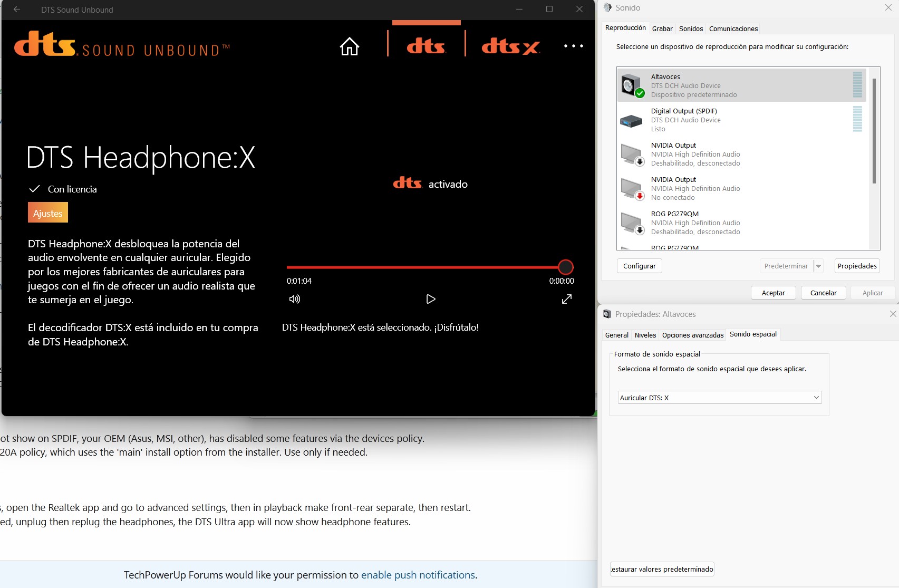The image size is (899, 588).
Task: Click the DTS Sound Unbound logo
Action: [x=122, y=44]
